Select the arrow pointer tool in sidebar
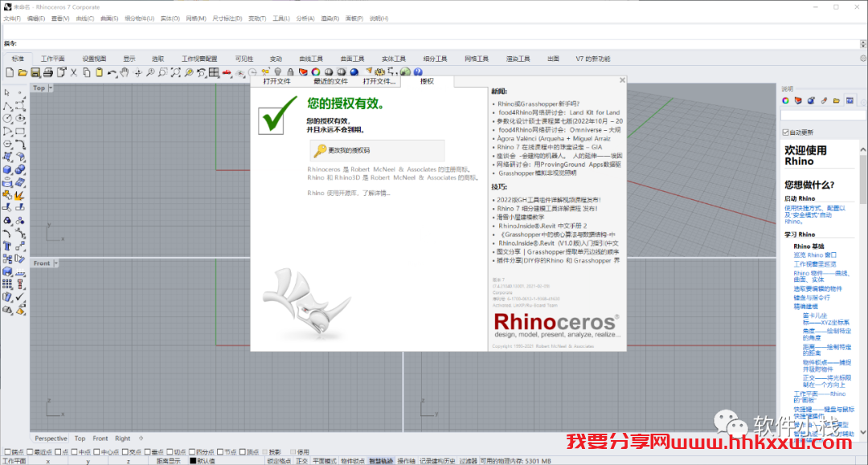Screen dimensions: 868x465 click(7, 92)
